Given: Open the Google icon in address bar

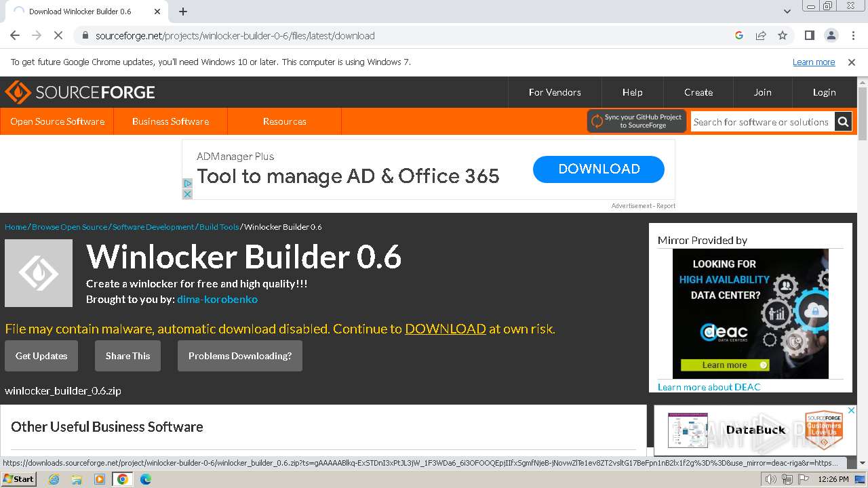Looking at the screenshot, I should [739, 35].
